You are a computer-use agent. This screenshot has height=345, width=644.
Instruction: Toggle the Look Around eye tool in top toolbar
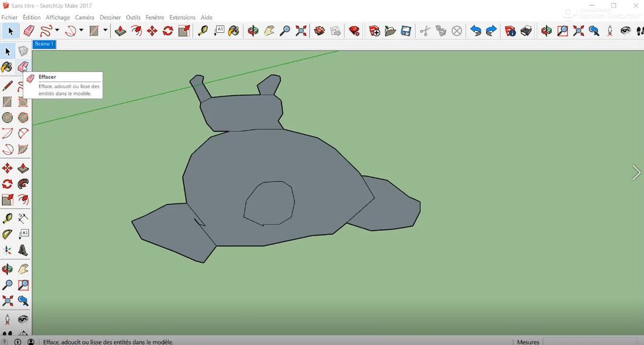point(626,31)
